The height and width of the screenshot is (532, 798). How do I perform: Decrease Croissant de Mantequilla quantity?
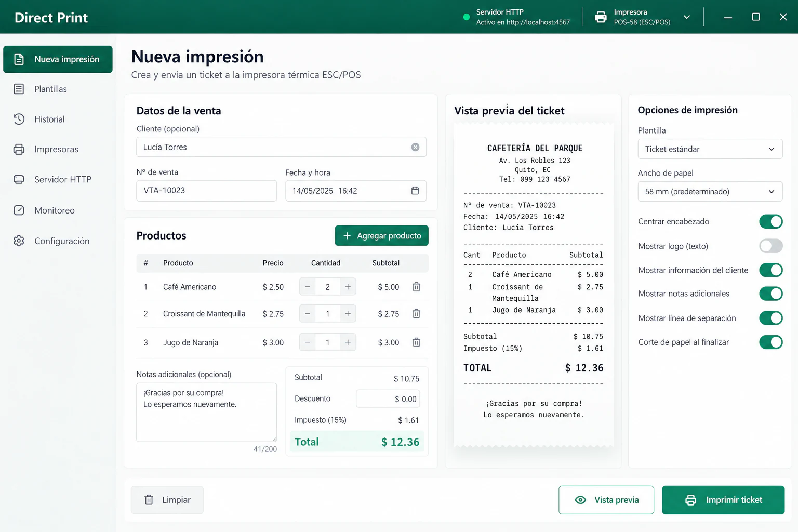pyautogui.click(x=308, y=314)
